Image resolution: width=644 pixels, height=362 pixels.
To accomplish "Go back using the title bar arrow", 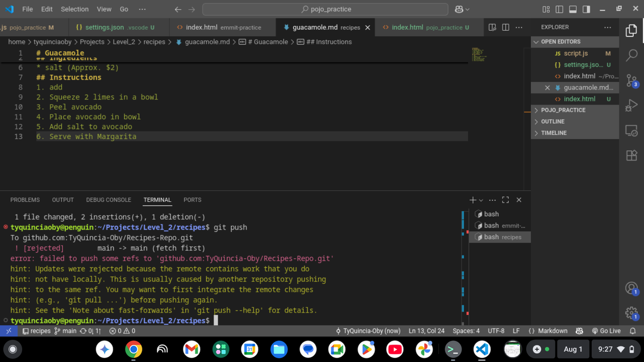I will click(x=178, y=9).
